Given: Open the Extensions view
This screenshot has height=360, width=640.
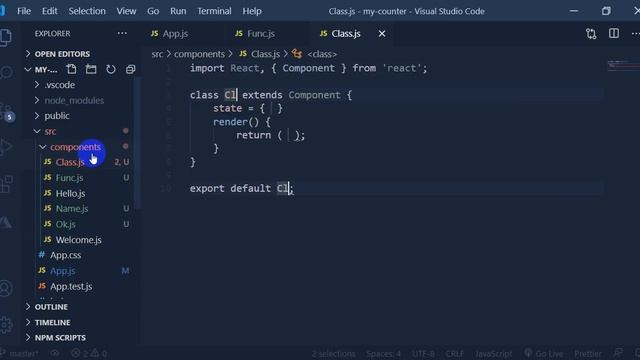Looking at the screenshot, I should click(x=7, y=184).
